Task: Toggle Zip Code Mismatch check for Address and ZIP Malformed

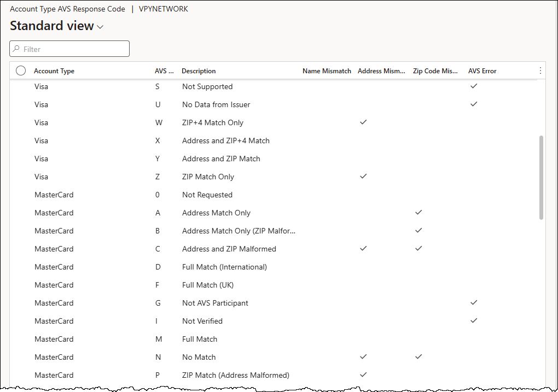Action: pyautogui.click(x=419, y=248)
